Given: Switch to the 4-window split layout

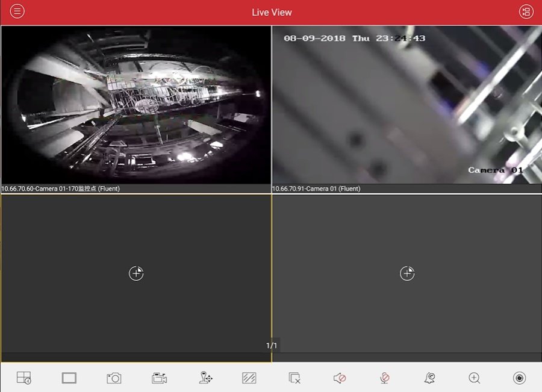Looking at the screenshot, I should click(24, 378).
